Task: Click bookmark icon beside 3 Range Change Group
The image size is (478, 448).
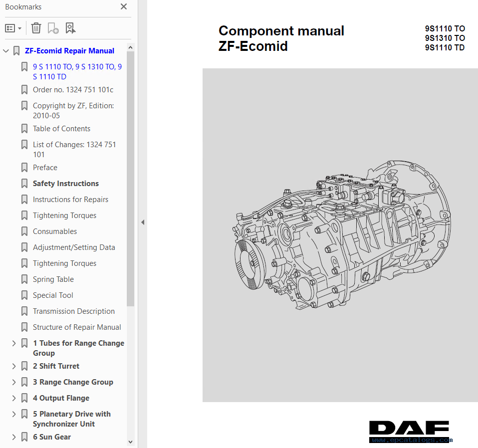Action: click(24, 382)
